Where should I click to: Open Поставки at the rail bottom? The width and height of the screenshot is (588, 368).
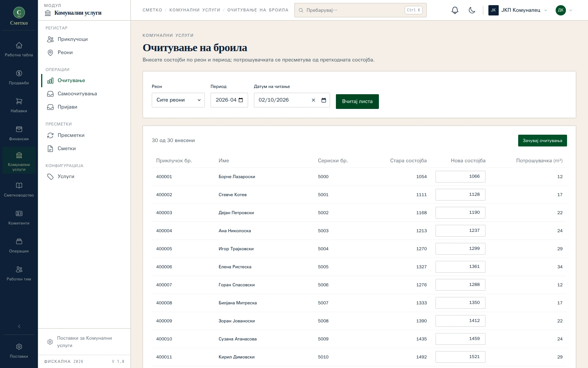19,351
